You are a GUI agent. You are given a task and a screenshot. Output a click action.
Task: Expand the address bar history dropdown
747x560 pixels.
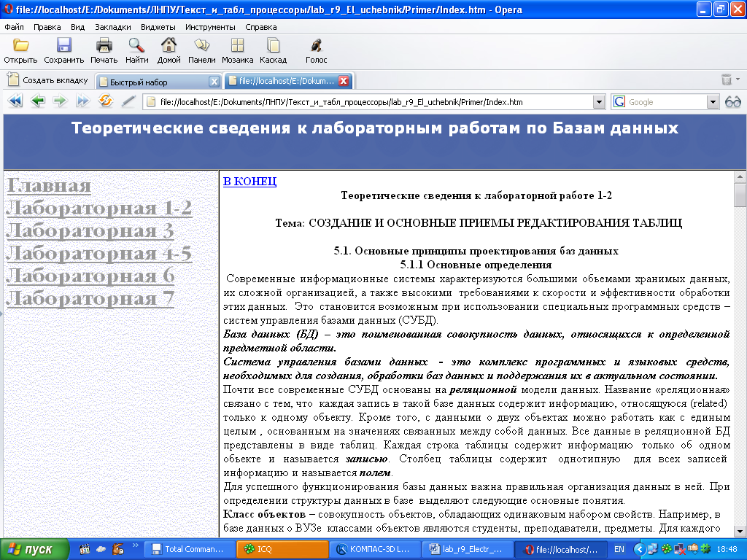(599, 102)
